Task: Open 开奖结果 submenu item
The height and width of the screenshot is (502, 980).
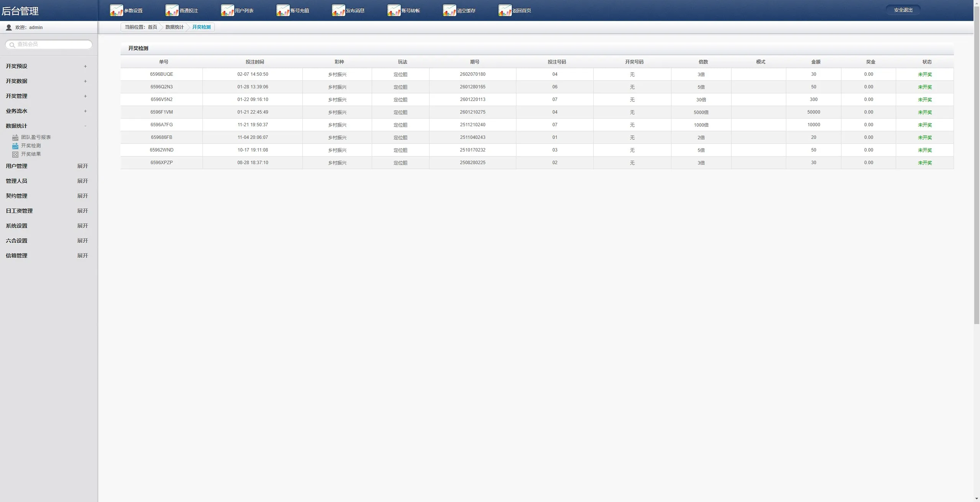Action: point(31,154)
